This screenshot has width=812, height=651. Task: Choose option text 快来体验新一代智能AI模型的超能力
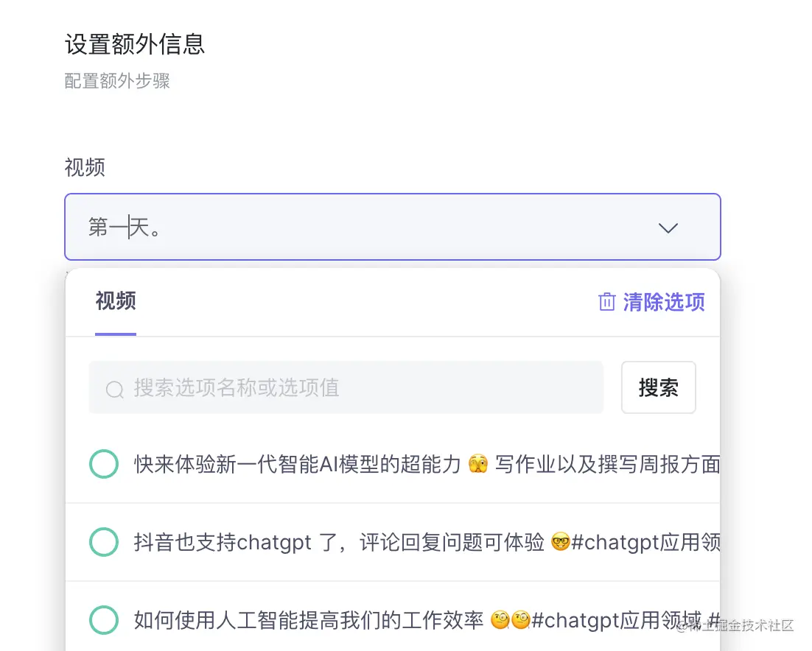coord(297,464)
